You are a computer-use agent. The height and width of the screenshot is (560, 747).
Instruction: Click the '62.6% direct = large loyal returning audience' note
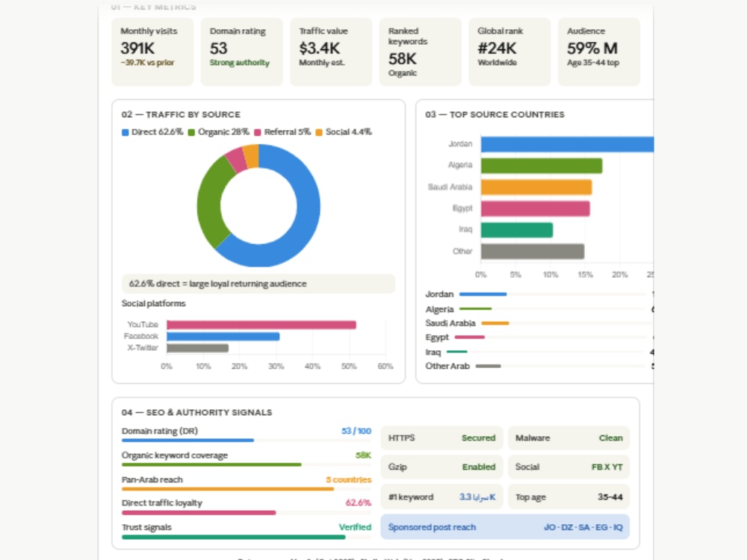click(258, 284)
